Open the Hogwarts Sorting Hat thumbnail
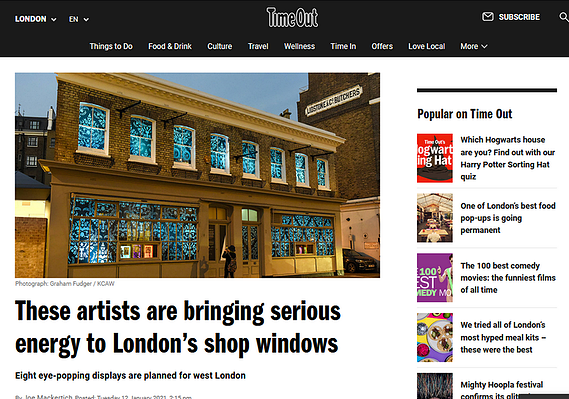569x399 pixels. click(435, 158)
